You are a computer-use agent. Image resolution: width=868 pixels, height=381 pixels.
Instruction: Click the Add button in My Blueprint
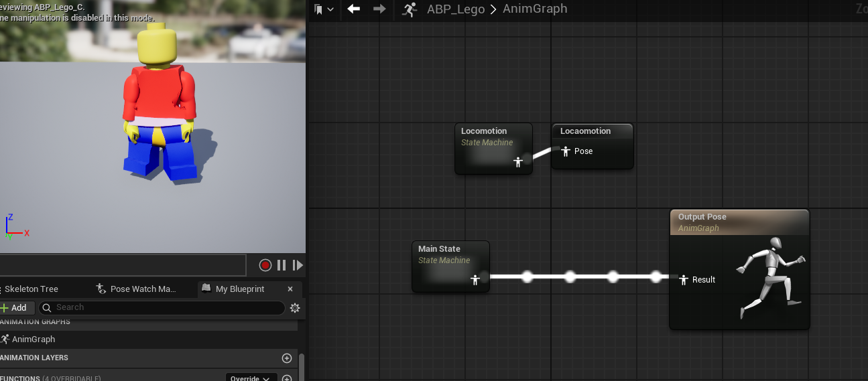coord(15,308)
